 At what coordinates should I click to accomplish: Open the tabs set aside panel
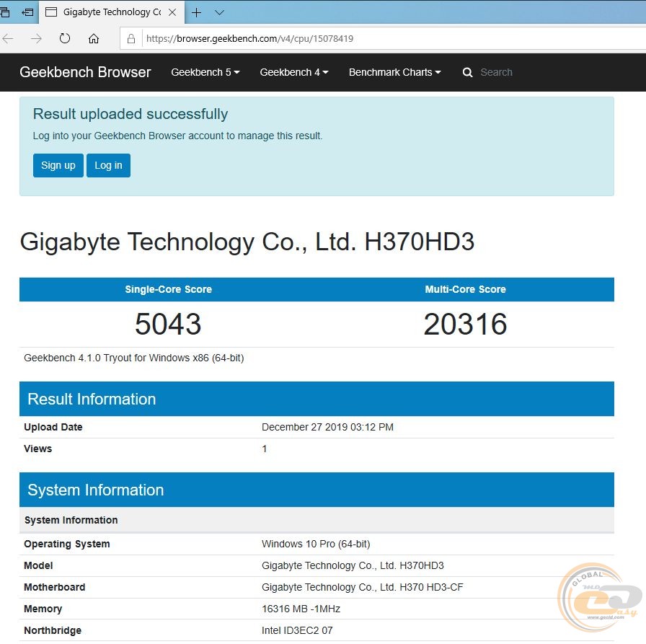pyautogui.click(x=4, y=12)
